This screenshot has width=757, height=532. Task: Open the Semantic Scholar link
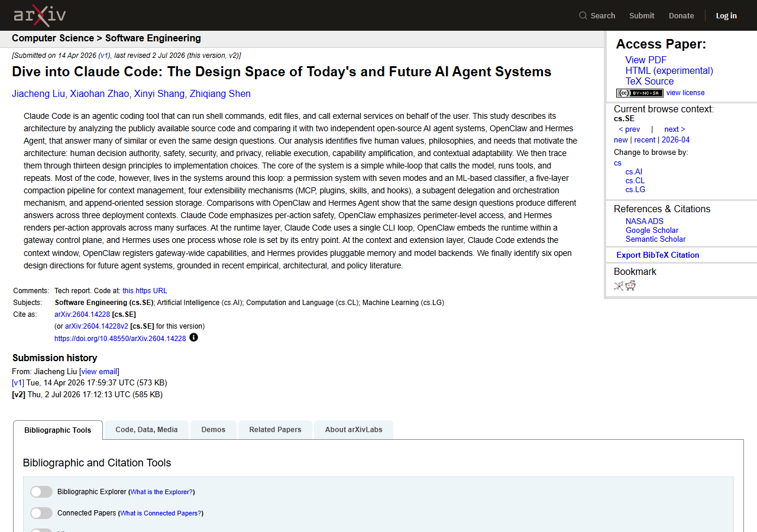tap(656, 239)
